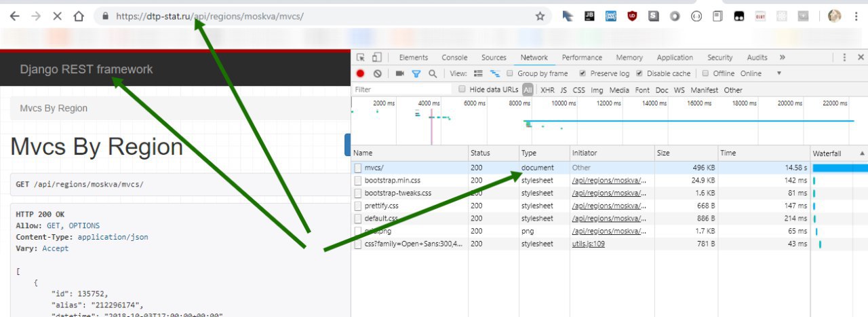Click the capture screenshots camera icon
This screenshot has width=868, height=317.
400,73
